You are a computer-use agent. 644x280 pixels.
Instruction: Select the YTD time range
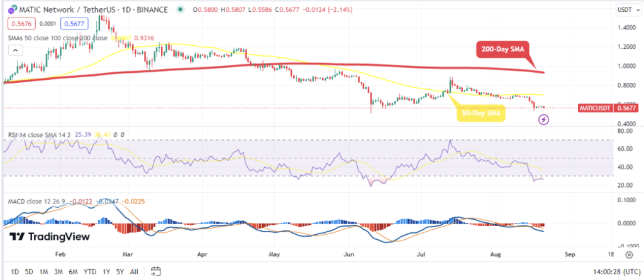(x=90, y=271)
